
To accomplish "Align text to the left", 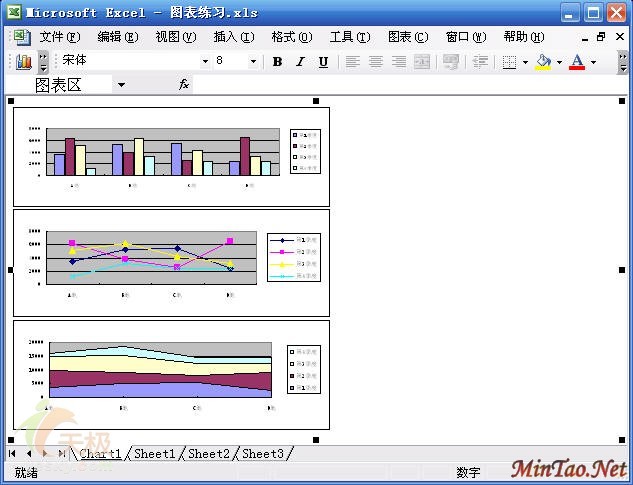I will point(352,62).
